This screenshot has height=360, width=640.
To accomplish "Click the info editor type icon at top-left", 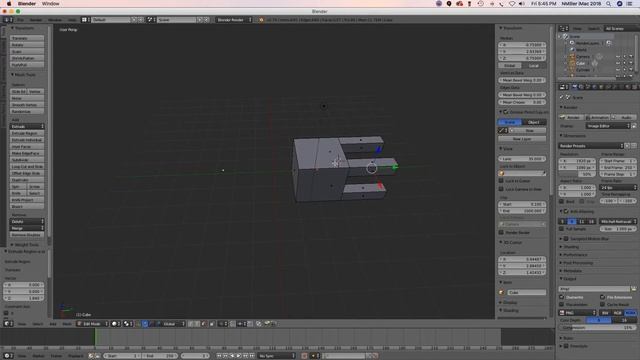I will pos(7,20).
